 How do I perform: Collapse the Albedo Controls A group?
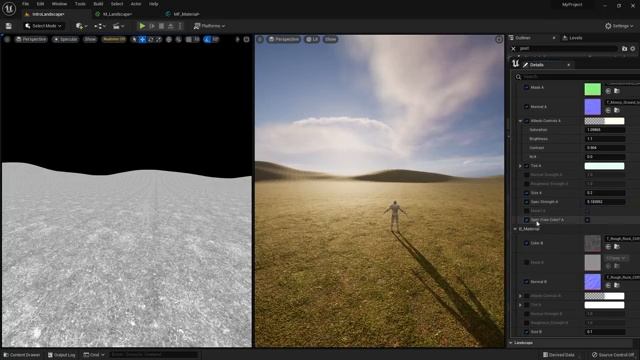coord(520,121)
